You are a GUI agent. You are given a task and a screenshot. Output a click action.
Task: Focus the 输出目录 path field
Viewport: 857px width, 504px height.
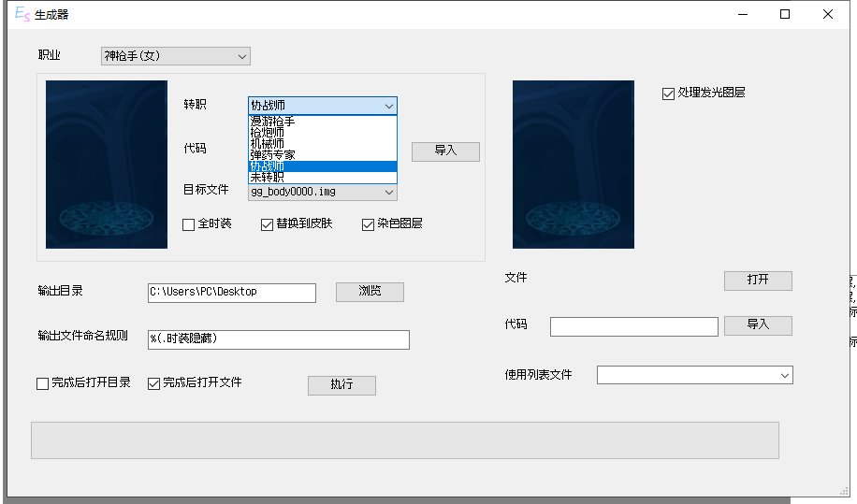pyautogui.click(x=232, y=292)
